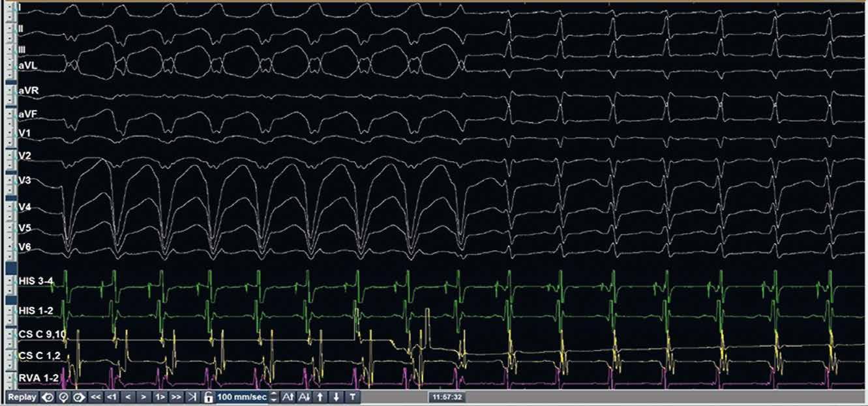Click the 100 mm/sec sweep speed field
Viewport: 868px width, 406px height.
pyautogui.click(x=243, y=397)
